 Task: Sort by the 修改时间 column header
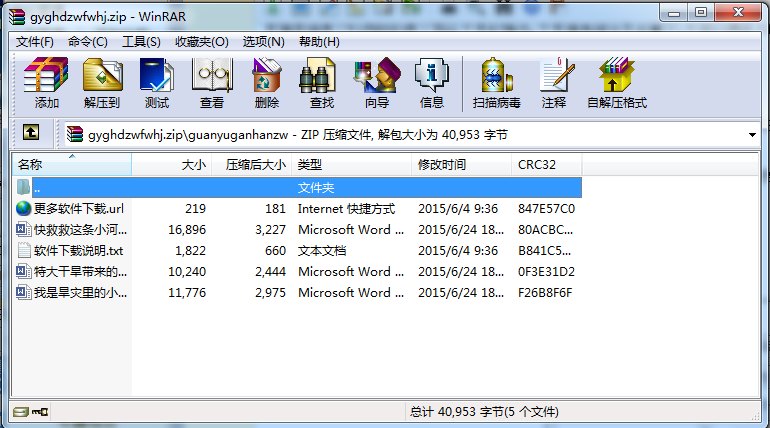pos(462,164)
